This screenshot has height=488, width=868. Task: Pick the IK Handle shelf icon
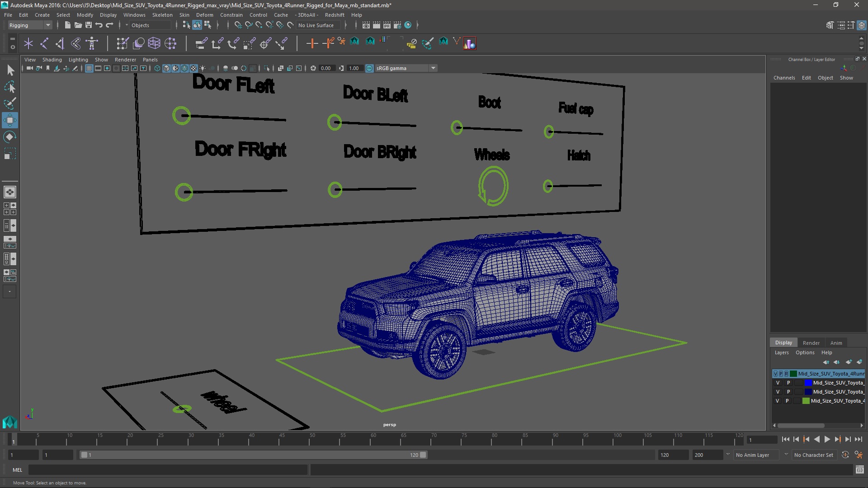click(60, 43)
